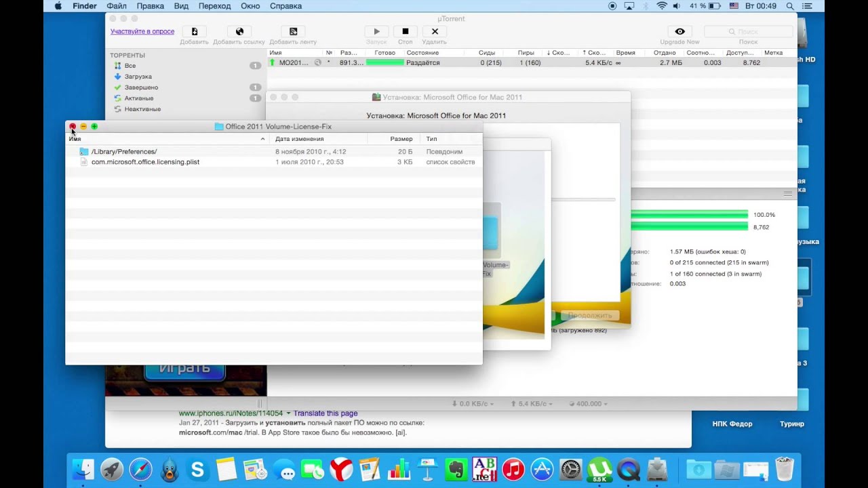Viewport: 868px width, 488px height.
Task: Sort torrents by 'Сиды' column
Action: 487,53
